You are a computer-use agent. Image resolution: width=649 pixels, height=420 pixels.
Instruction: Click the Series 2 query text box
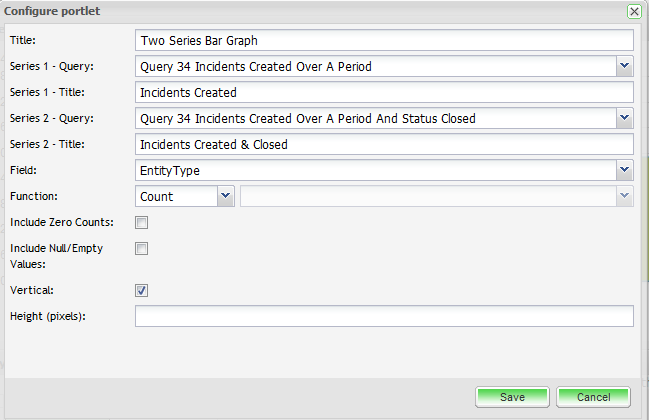(x=375, y=119)
